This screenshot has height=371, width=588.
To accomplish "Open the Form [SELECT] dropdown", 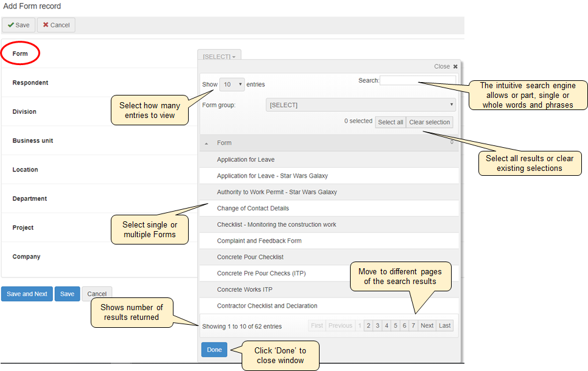I will click(219, 56).
